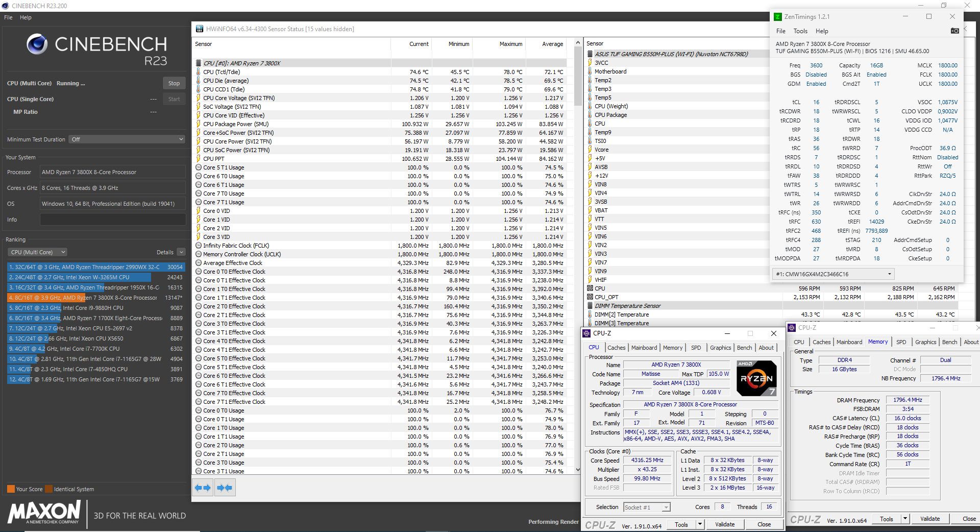Open the CPU (Multi Core) ranking dropdown
This screenshot has width=980, height=532.
[x=37, y=252]
